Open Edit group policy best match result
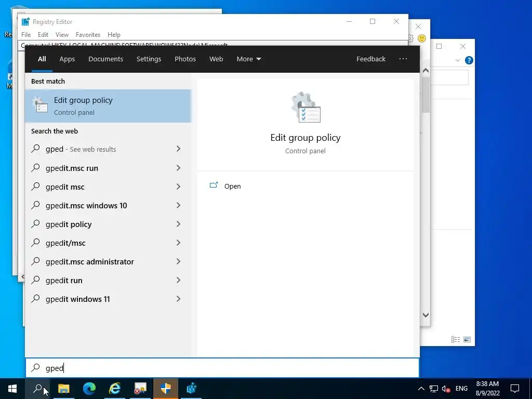Viewport: 532px width, 399px height. point(108,106)
